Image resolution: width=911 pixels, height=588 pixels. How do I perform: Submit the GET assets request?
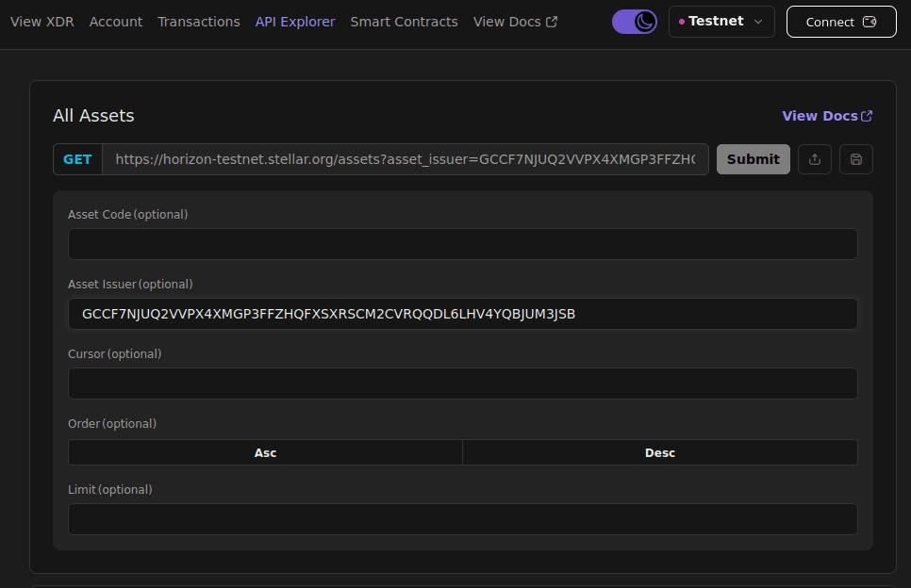[x=753, y=159]
